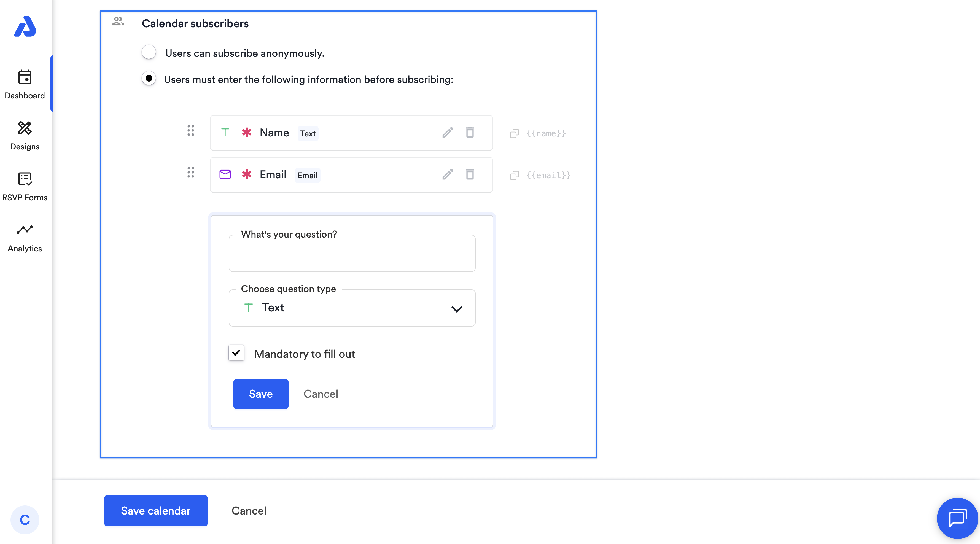Viewport: 980px width, 544px height.
Task: Click into 'What's your question?' field
Action: click(352, 254)
